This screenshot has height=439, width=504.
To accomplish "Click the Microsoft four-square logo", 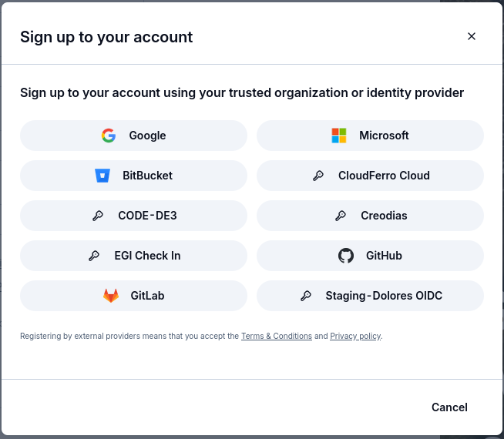I will pyautogui.click(x=339, y=136).
